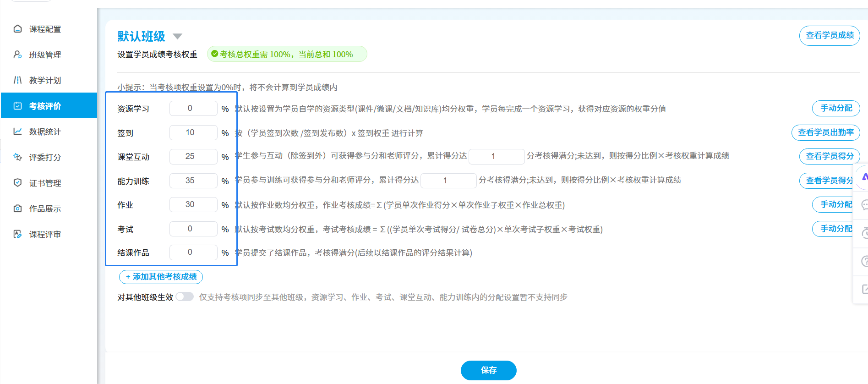Open 作品展示 menu label
868x384 pixels.
pyautogui.click(x=45, y=209)
